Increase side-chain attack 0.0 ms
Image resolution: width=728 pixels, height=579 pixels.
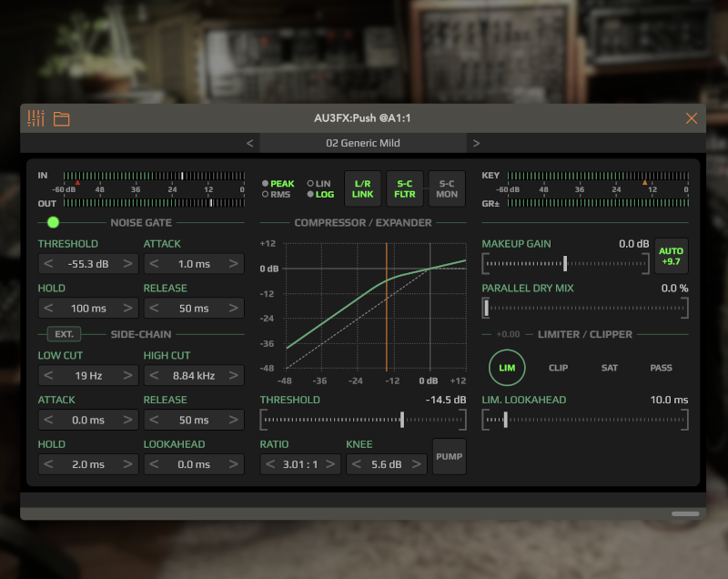point(127,420)
